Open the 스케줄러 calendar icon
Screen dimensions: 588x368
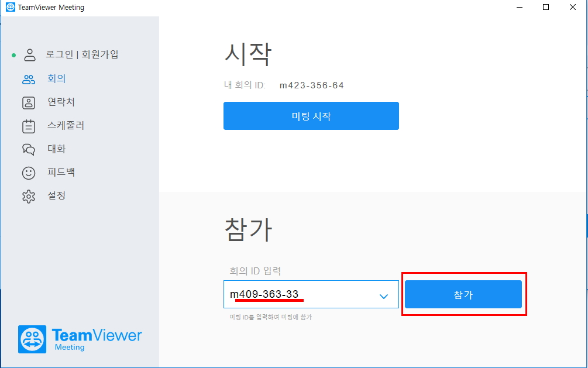point(29,126)
